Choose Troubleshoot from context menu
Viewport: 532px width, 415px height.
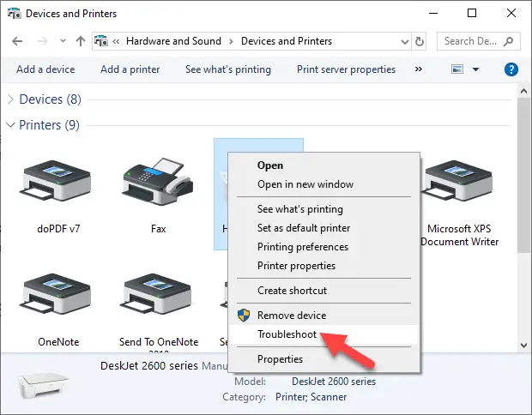pyautogui.click(x=287, y=334)
